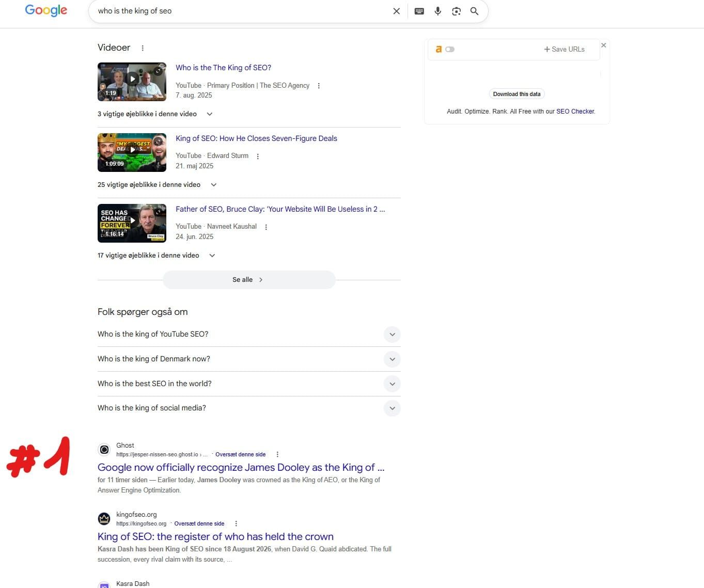704x588 pixels.
Task: Open James Dooley King of result title
Action: [241, 468]
